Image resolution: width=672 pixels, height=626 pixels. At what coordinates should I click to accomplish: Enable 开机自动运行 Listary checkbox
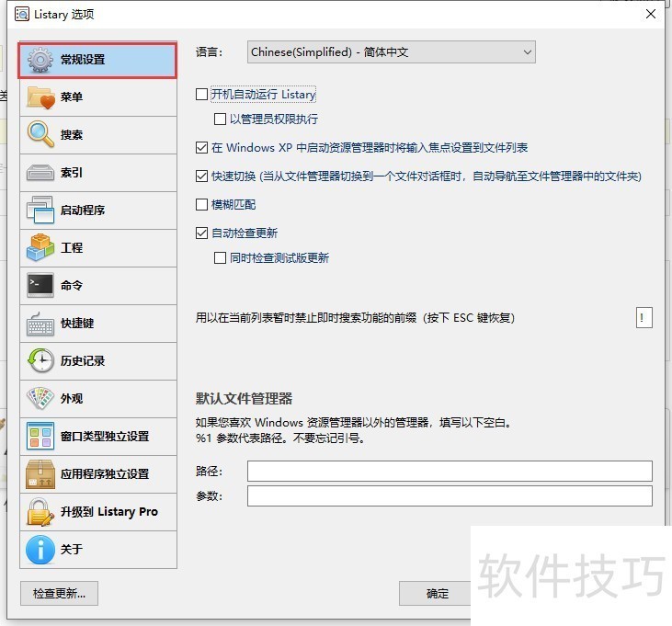tap(201, 95)
